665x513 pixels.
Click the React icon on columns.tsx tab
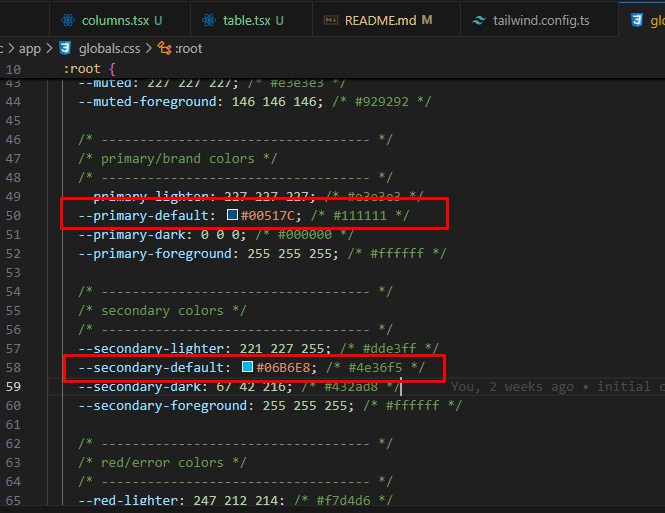[x=68, y=20]
